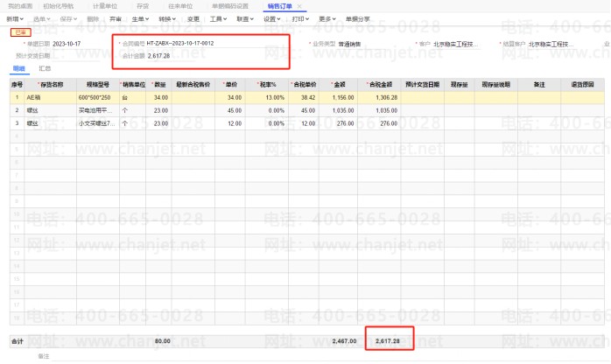Expand the 打印 dropdown
The height and width of the screenshot is (364, 611).
[300, 18]
